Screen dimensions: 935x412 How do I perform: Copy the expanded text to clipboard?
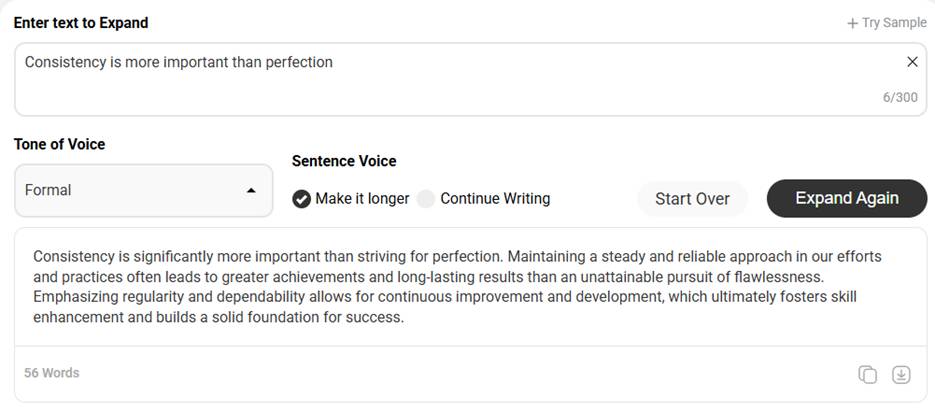[867, 374]
